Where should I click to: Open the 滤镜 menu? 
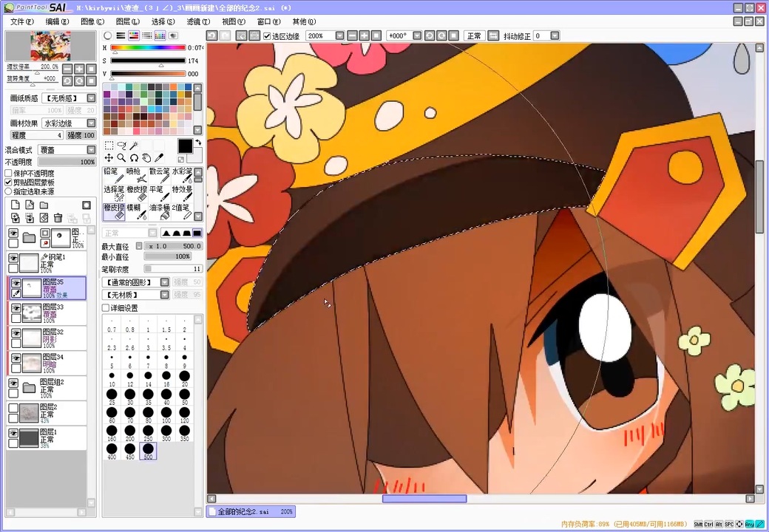click(199, 21)
